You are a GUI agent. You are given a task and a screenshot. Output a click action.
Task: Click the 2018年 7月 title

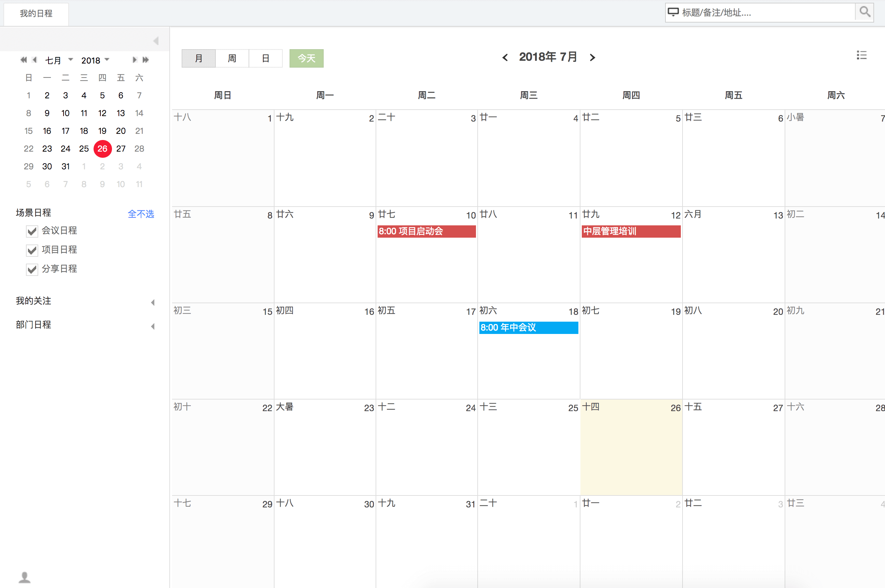point(548,57)
